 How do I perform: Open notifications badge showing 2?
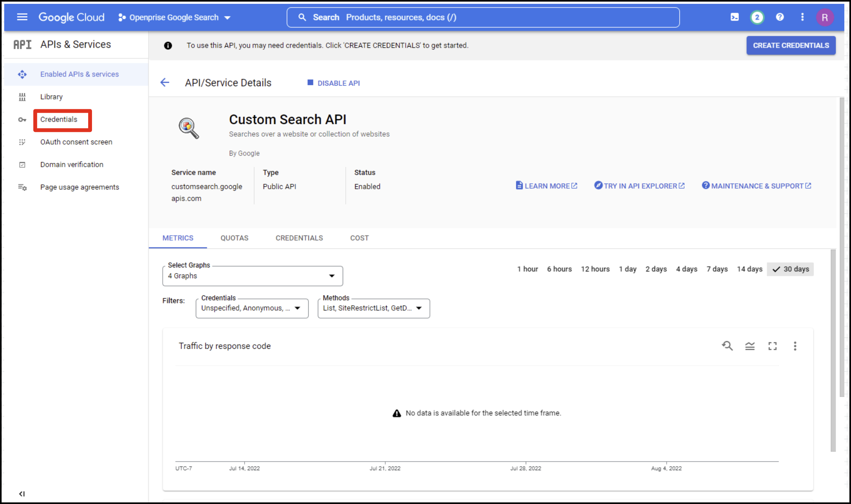pos(757,17)
